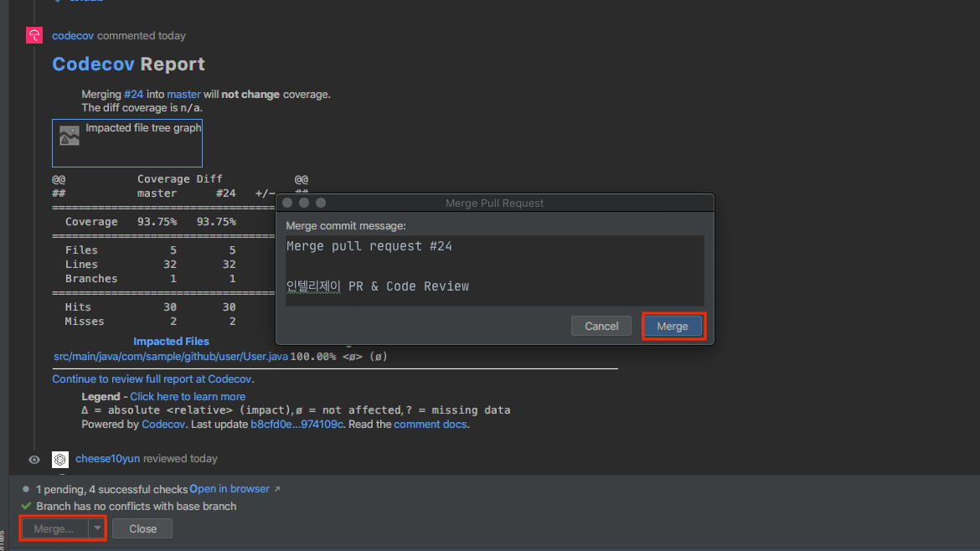The image size is (980, 551).
Task: Click the dialog's third window control dot
Action: point(321,203)
